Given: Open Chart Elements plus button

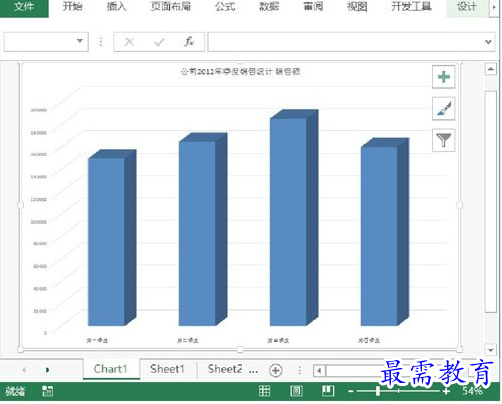Looking at the screenshot, I should tap(444, 77).
